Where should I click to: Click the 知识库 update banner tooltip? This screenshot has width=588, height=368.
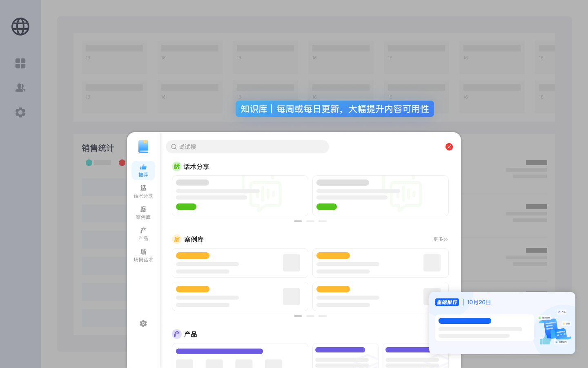pyautogui.click(x=335, y=109)
